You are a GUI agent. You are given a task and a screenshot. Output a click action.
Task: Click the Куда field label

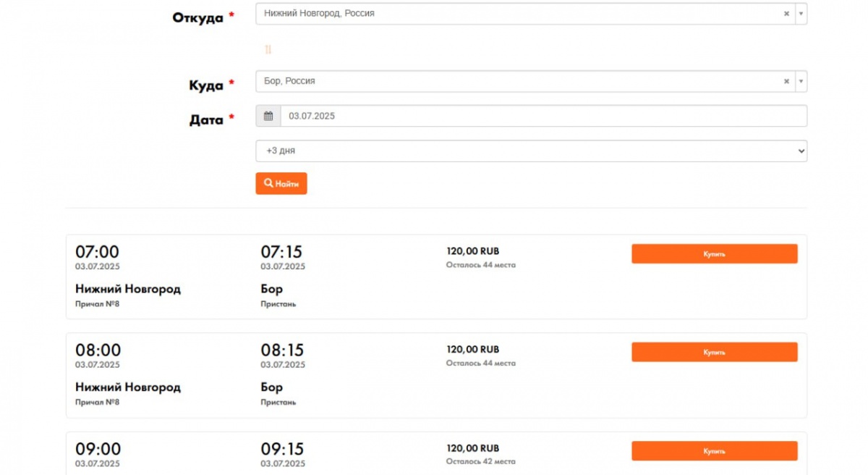pos(206,85)
